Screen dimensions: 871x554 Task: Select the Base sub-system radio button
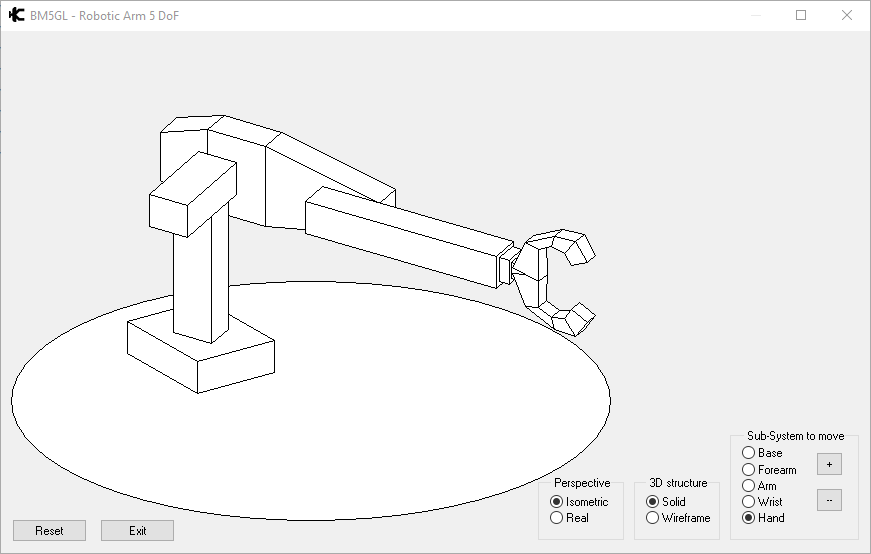pos(762,453)
